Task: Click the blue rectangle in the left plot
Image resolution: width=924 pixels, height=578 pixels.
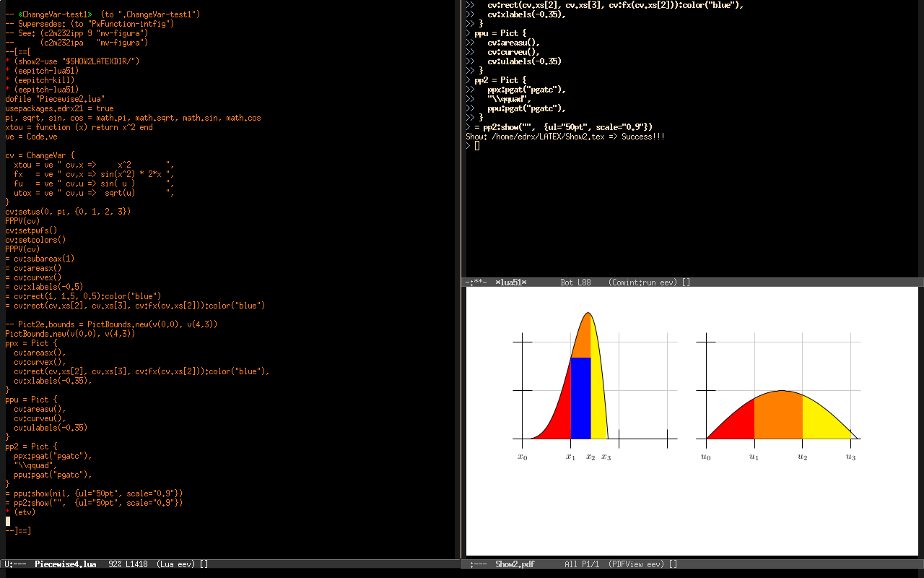Action: pyautogui.click(x=581, y=398)
